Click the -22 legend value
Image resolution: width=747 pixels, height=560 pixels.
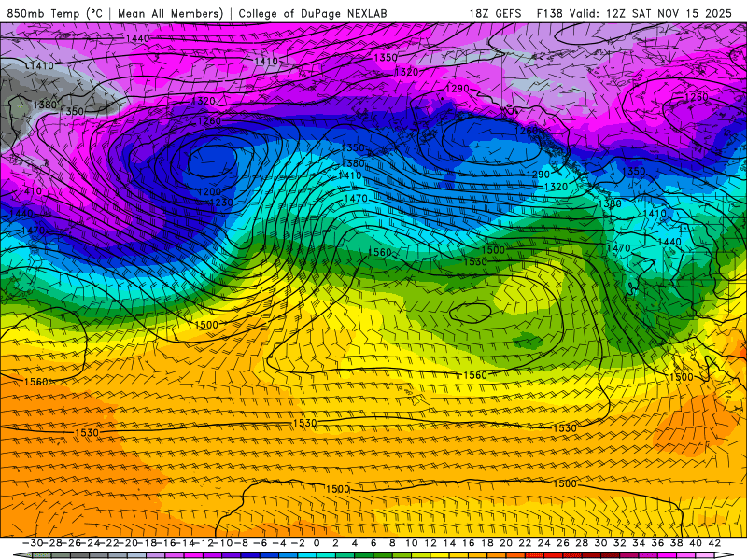click(x=109, y=543)
